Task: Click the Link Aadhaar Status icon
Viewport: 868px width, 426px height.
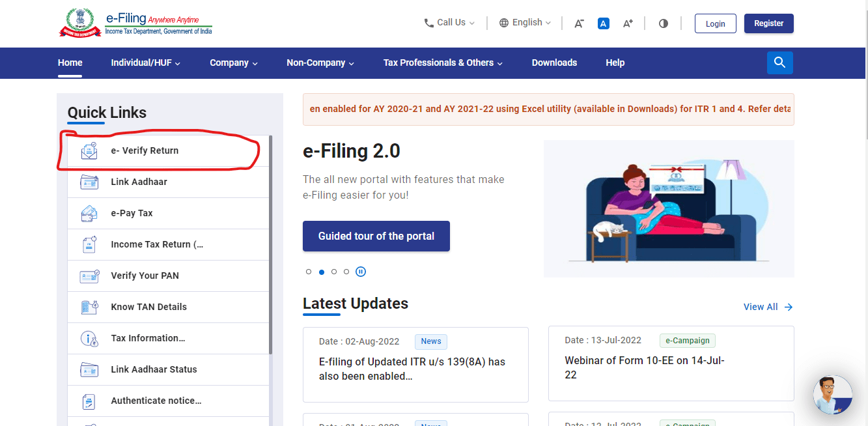Action: click(x=89, y=369)
